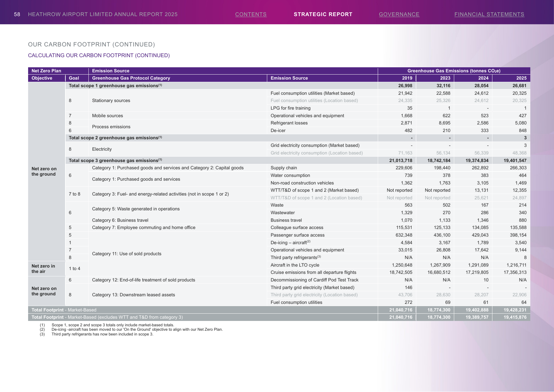
Task: Click the 'Greenhouse Gas Protocol Category' header
Action: 131,78
